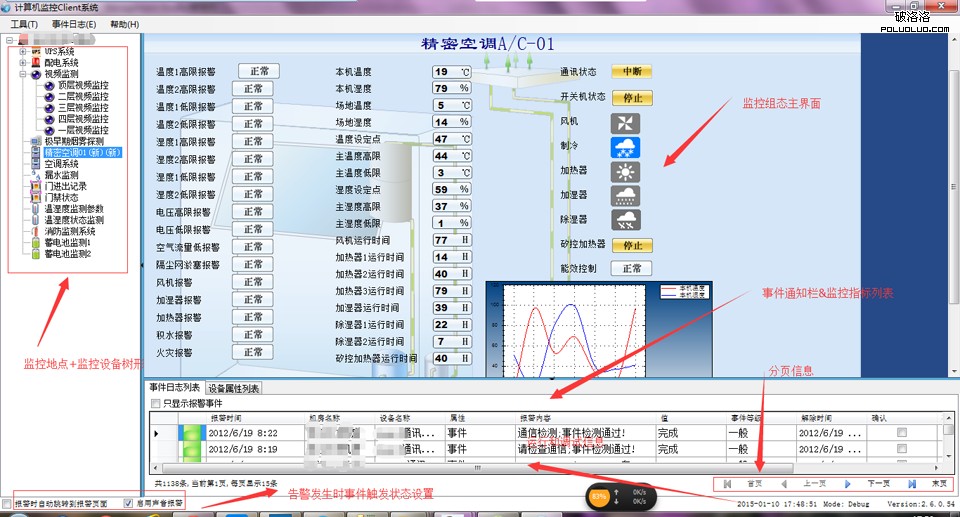Click the 加热器 heater sun icon
The width and height of the screenshot is (960, 517).
click(x=626, y=171)
